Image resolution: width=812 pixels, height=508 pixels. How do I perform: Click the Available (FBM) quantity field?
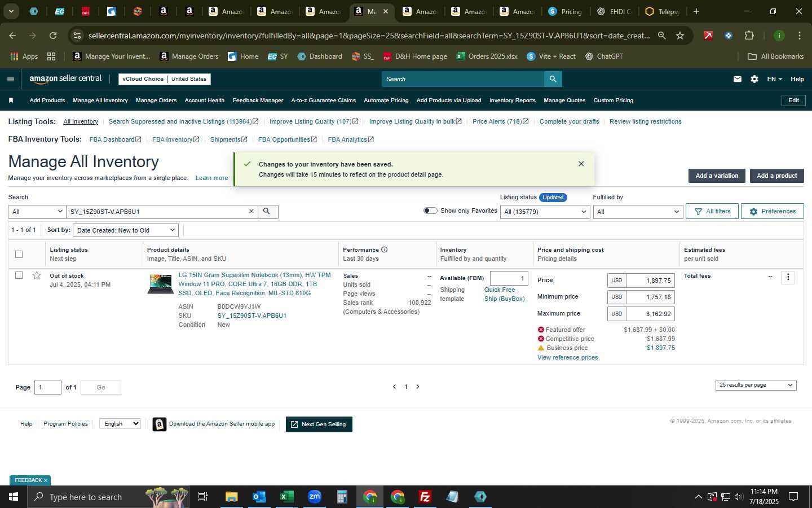509,278
